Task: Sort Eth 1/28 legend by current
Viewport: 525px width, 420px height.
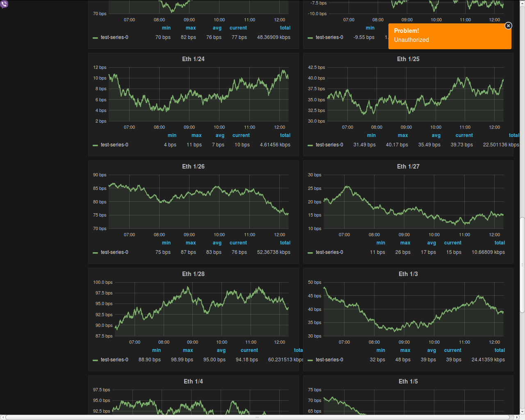Action: click(249, 350)
